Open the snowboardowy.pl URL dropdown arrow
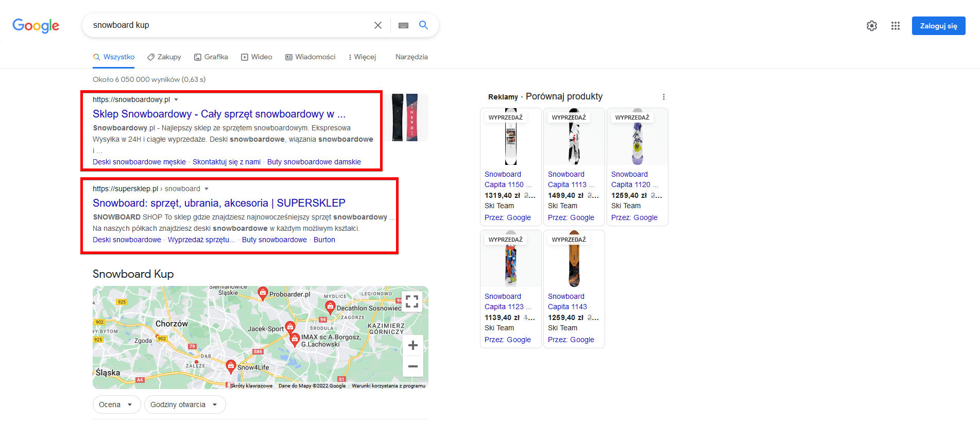Image resolution: width=980 pixels, height=421 pixels. 176,99
